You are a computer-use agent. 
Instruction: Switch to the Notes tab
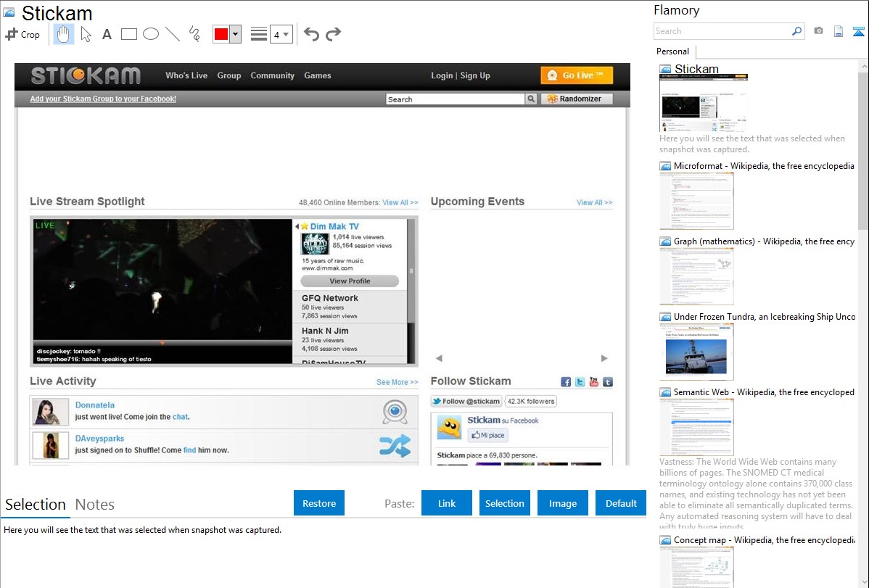(x=95, y=505)
